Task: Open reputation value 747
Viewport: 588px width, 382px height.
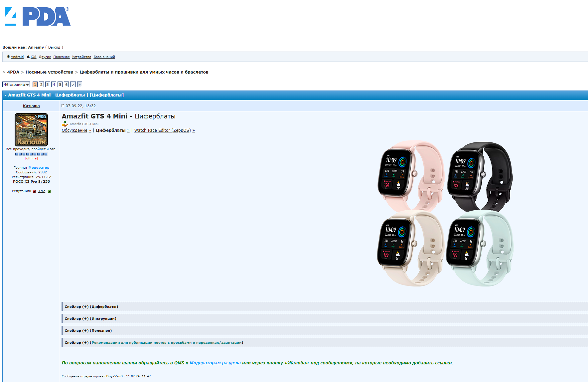Action: coord(42,191)
